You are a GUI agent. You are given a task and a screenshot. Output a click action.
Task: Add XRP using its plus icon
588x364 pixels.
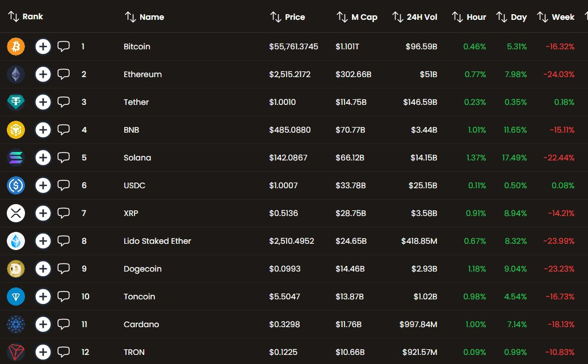point(43,213)
